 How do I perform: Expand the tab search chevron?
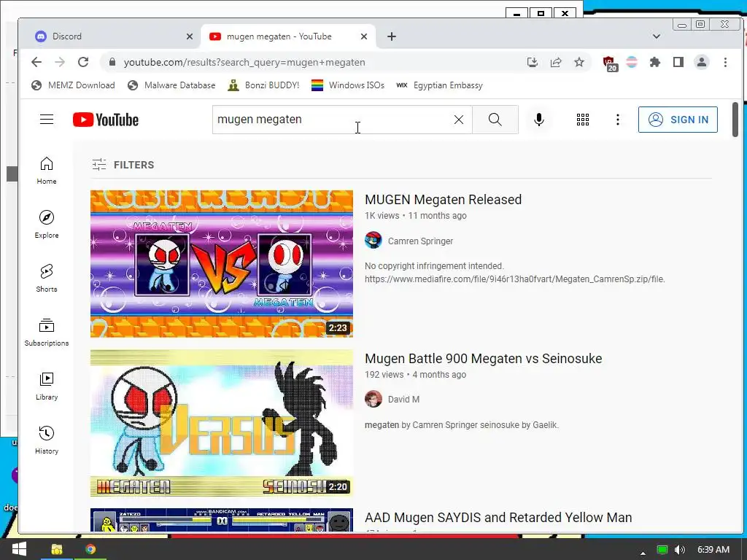pos(656,36)
